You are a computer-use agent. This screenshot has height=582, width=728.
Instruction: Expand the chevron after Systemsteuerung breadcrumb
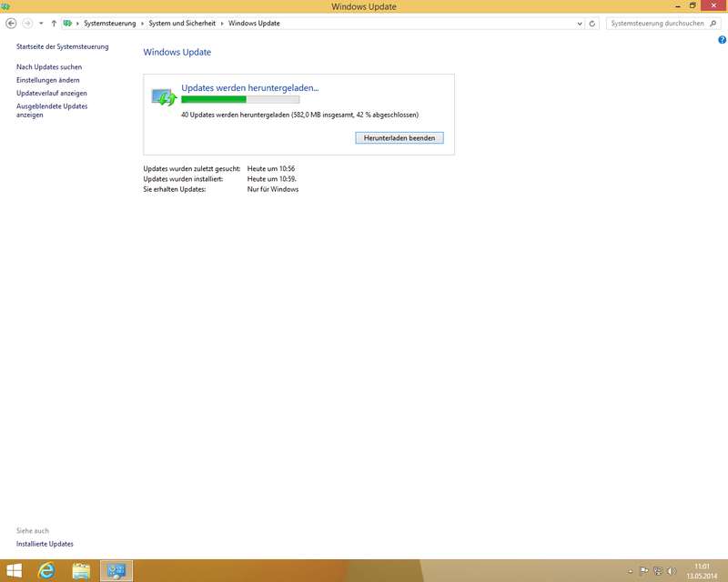point(143,24)
